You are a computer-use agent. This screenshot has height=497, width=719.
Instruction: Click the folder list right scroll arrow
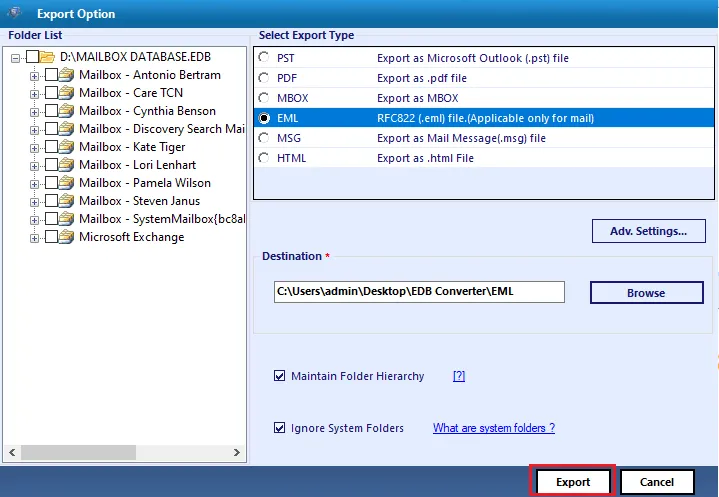pos(237,453)
